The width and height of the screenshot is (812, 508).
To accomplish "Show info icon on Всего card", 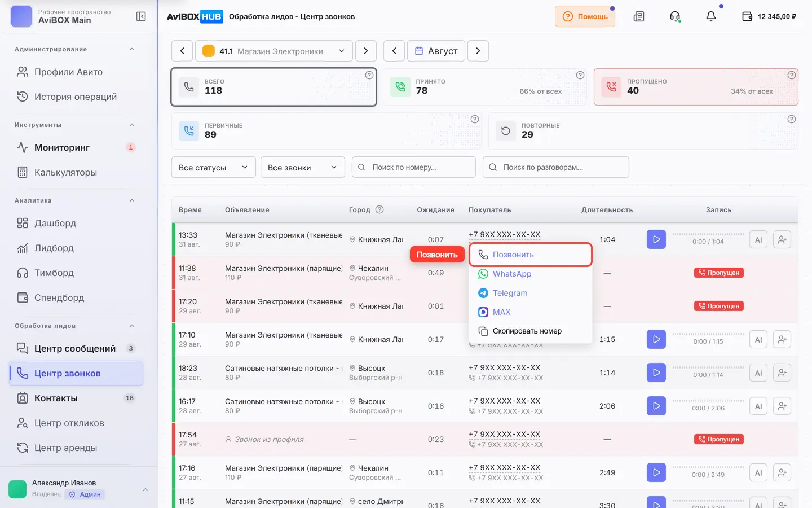I will 369,75.
